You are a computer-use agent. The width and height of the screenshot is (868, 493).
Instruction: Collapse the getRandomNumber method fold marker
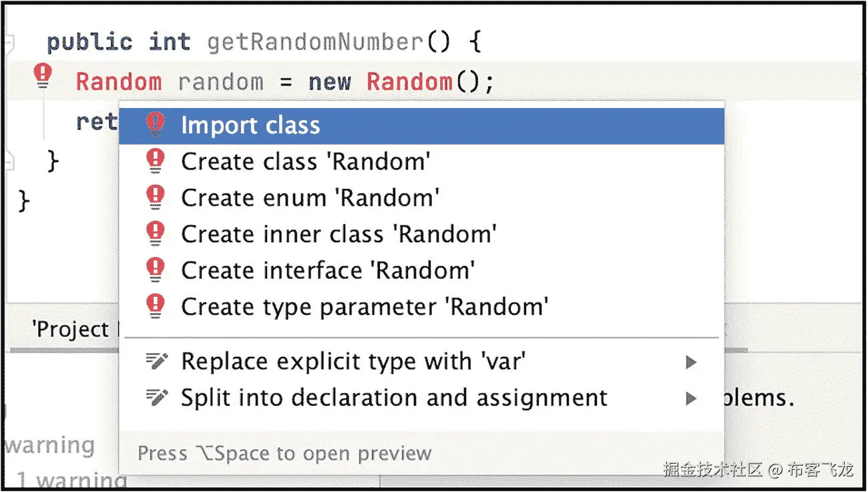point(9,43)
